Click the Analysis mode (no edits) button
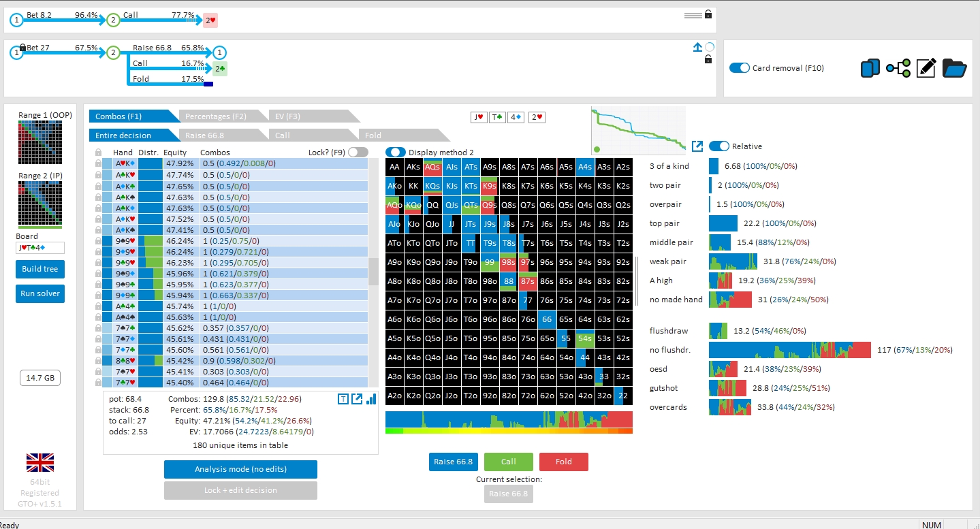 click(x=240, y=469)
